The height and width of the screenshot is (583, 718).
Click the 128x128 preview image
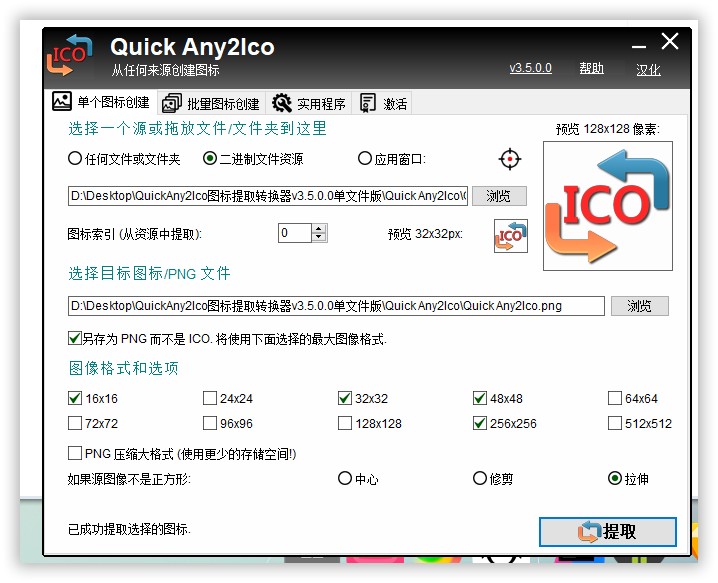[x=608, y=206]
